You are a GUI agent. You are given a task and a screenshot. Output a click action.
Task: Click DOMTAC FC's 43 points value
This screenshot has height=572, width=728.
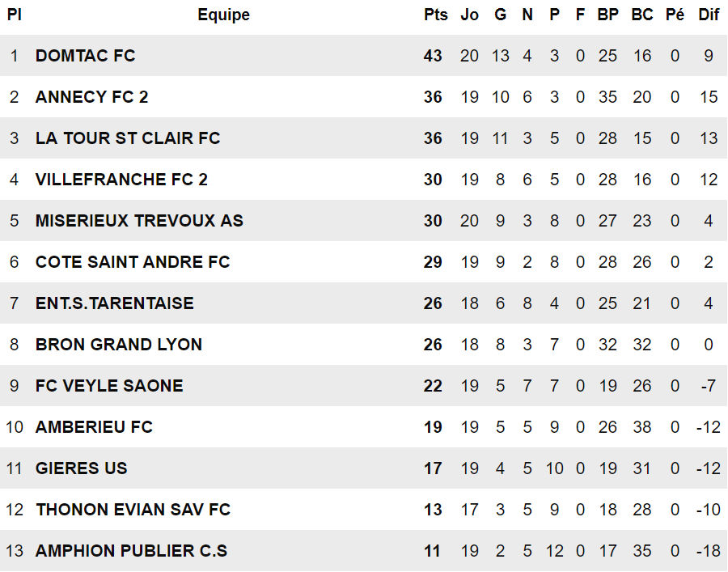pos(433,56)
